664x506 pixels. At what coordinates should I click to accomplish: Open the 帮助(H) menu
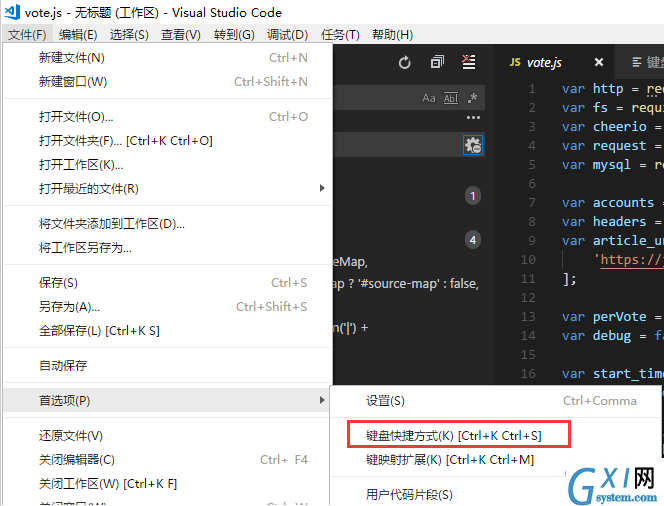(393, 35)
